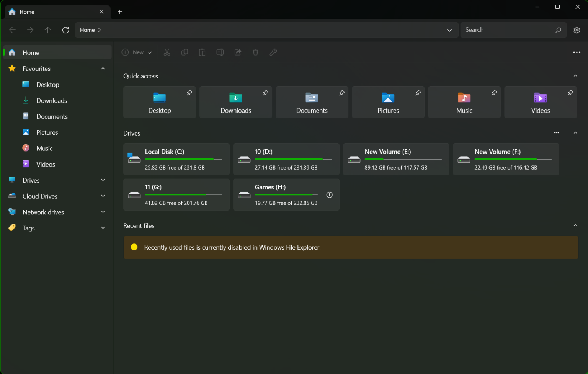
Task: Unpin Desktop from Quick access
Action: 189,93
